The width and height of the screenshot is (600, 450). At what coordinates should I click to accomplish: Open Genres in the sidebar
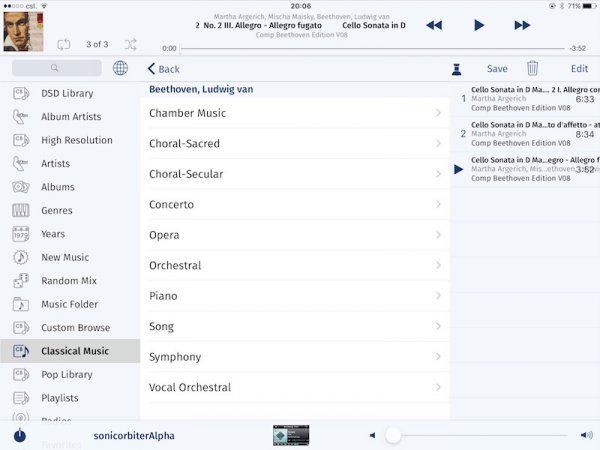[57, 210]
